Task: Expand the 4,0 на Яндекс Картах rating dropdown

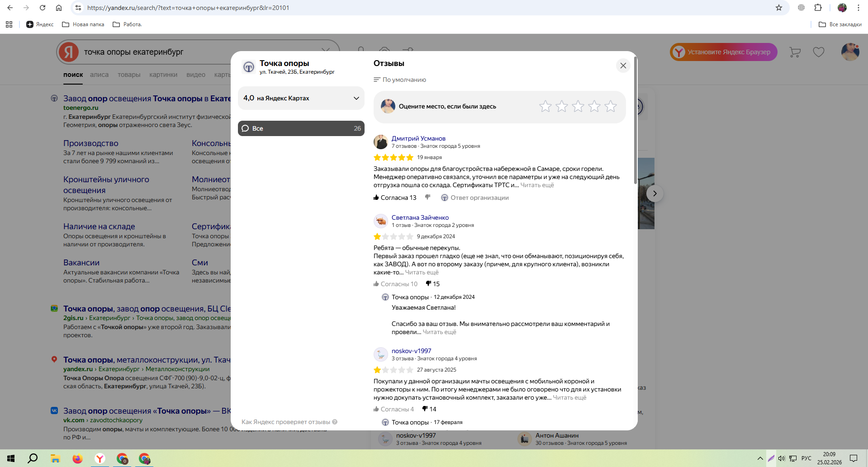Action: click(301, 98)
